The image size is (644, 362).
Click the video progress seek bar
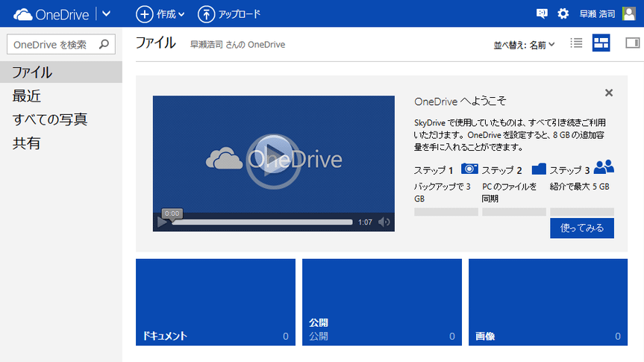262,222
